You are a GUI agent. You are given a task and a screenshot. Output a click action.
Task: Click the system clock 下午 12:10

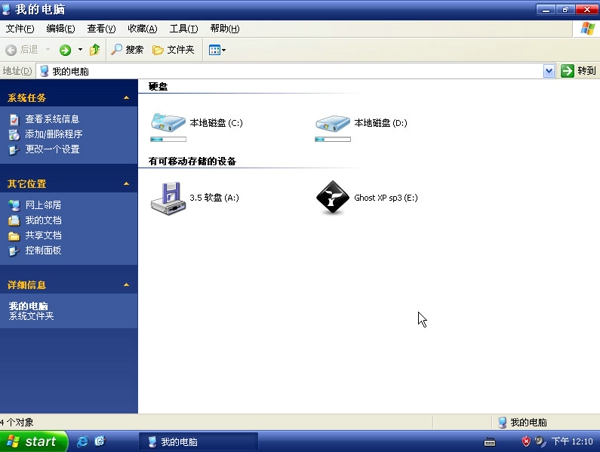[x=572, y=442]
